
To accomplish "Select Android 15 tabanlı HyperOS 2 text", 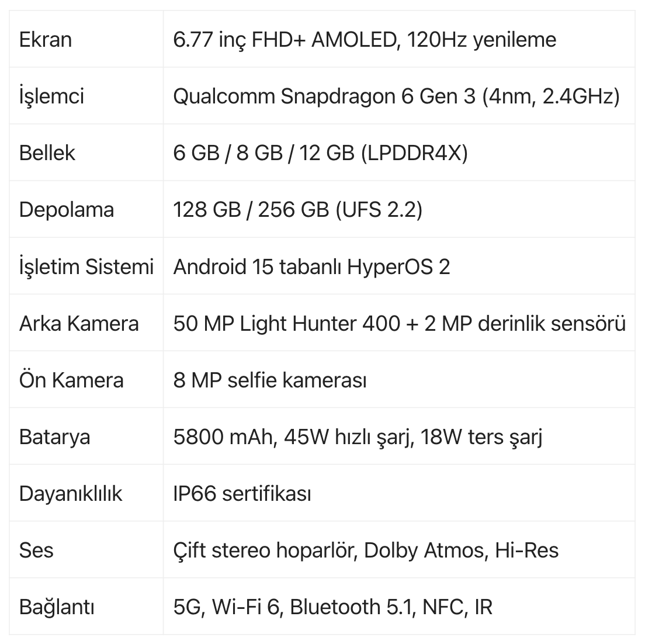I will point(311,266).
